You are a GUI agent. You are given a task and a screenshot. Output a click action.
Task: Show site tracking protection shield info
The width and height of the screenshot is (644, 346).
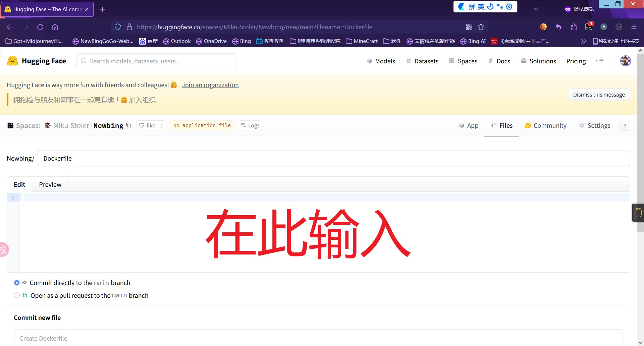coord(118,27)
